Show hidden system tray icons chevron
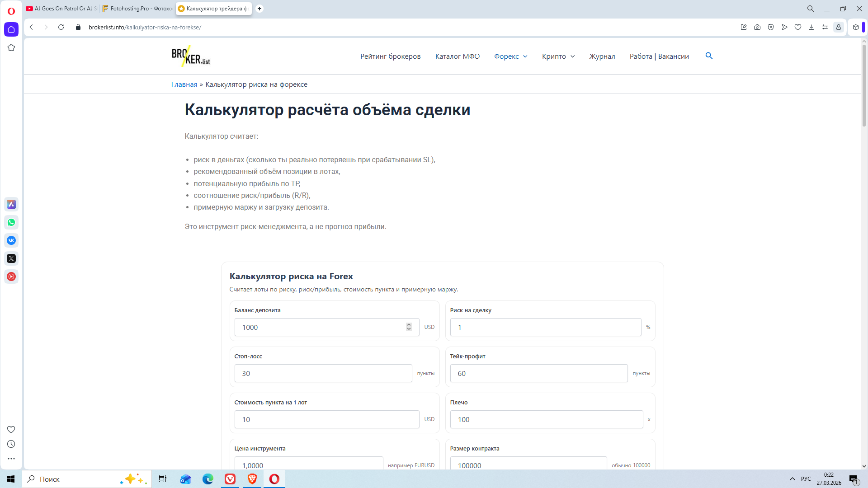The width and height of the screenshot is (868, 488). coord(792,479)
